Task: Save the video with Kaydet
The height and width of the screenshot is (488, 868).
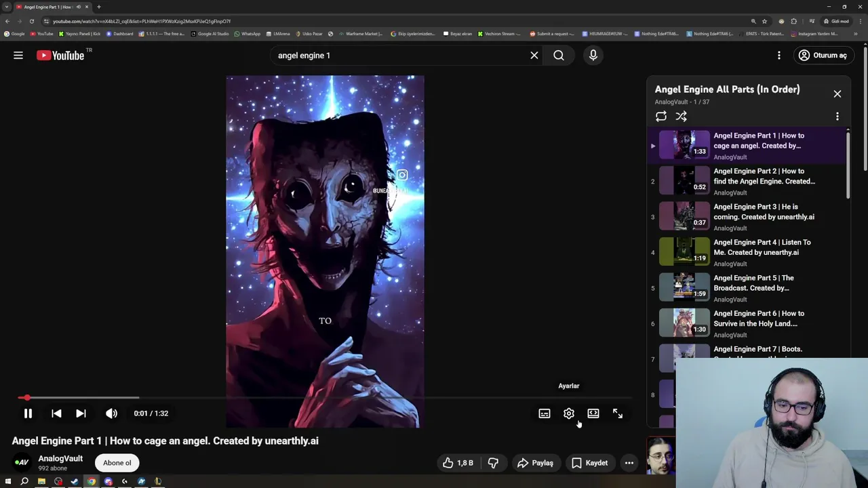Action: click(x=589, y=463)
